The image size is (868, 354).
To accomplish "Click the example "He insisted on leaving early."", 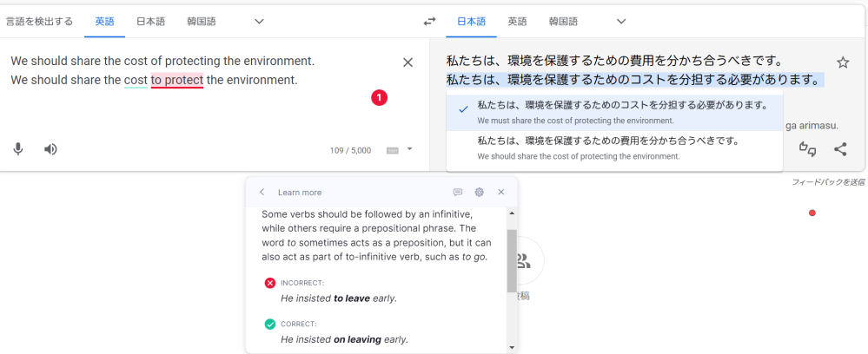I will point(344,339).
